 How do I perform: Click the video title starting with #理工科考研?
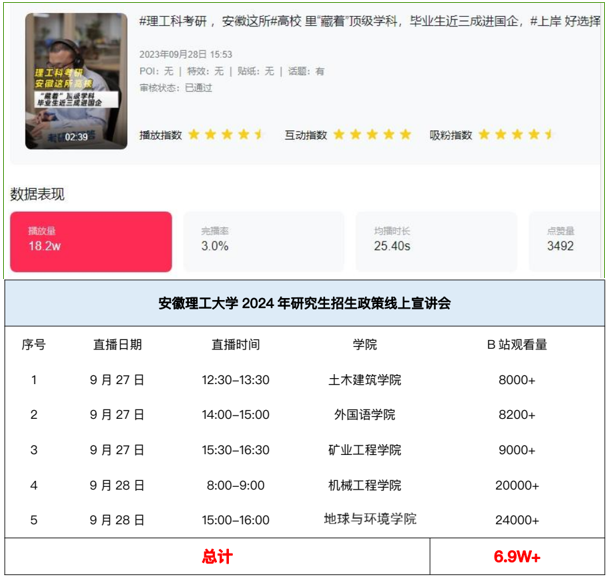[x=370, y=21]
